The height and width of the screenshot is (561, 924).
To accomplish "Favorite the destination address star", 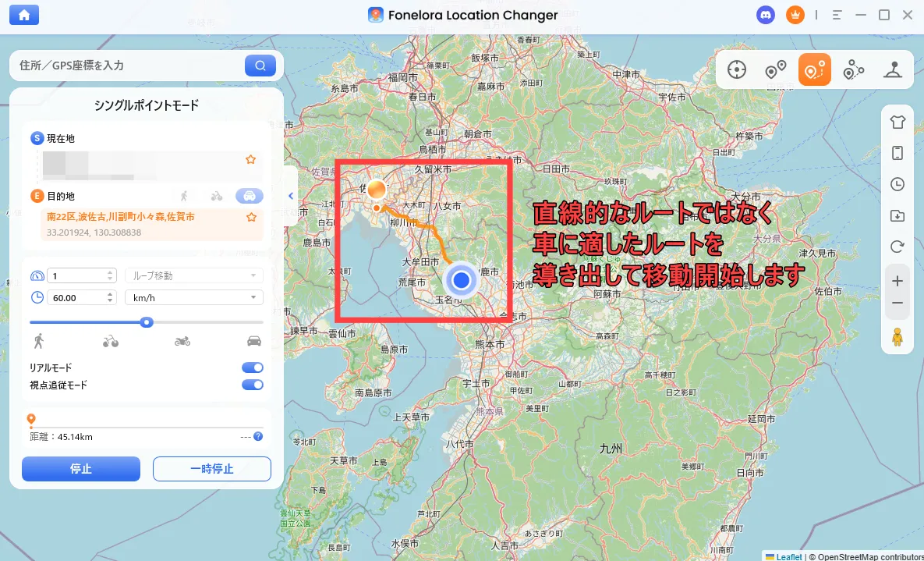I will pos(251,217).
